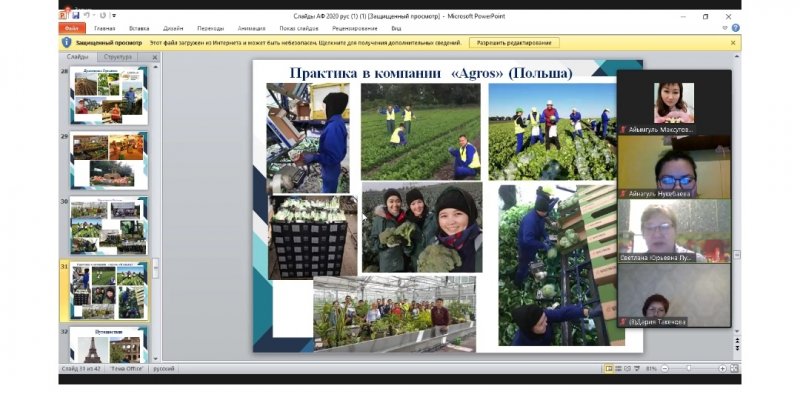Select the Структура pane tab

118,57
